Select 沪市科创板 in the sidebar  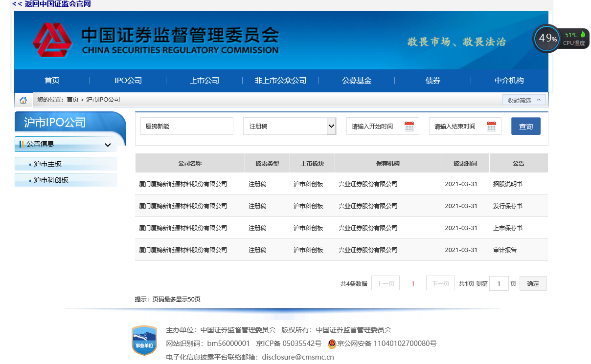pos(51,180)
